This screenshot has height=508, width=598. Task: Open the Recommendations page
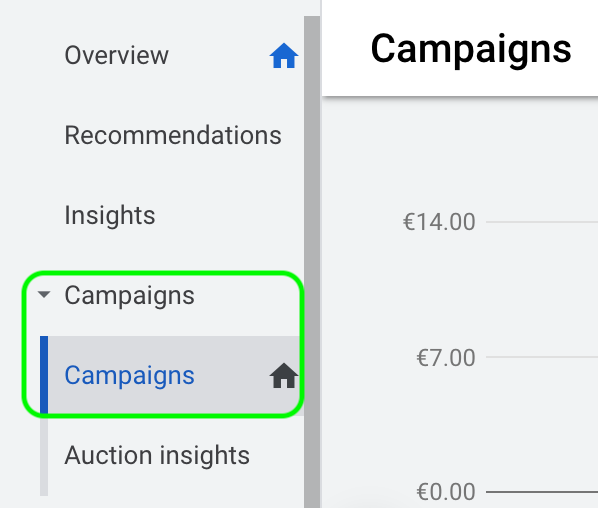173,135
